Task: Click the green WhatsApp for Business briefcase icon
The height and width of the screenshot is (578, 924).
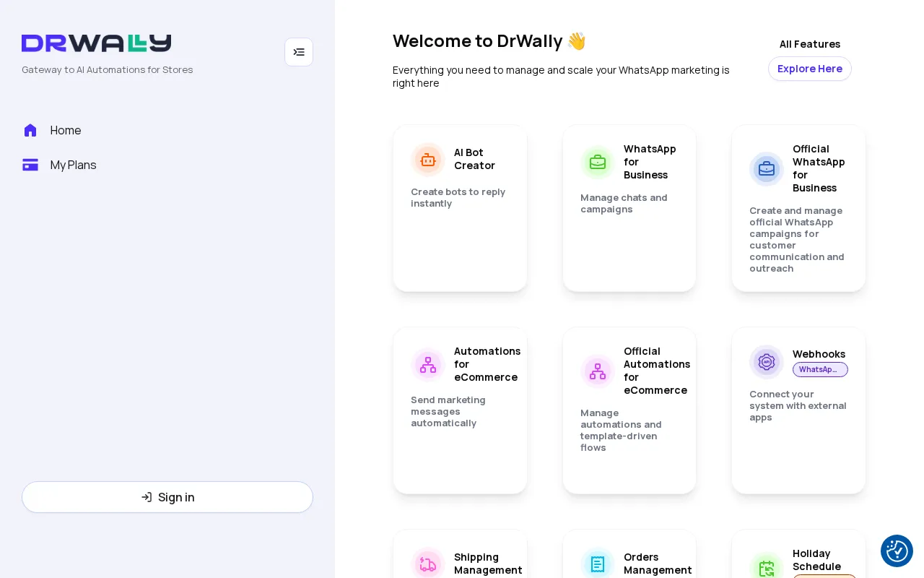Action: [x=598, y=163]
